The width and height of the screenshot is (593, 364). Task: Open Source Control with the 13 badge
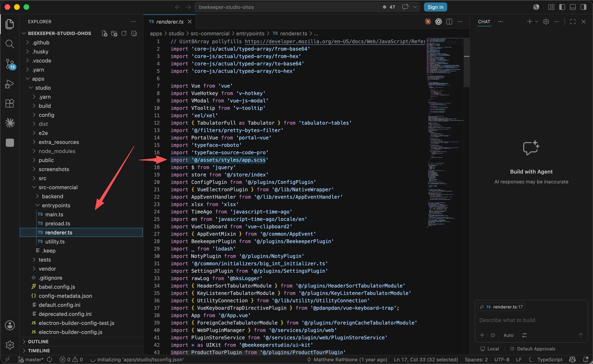tap(10, 64)
